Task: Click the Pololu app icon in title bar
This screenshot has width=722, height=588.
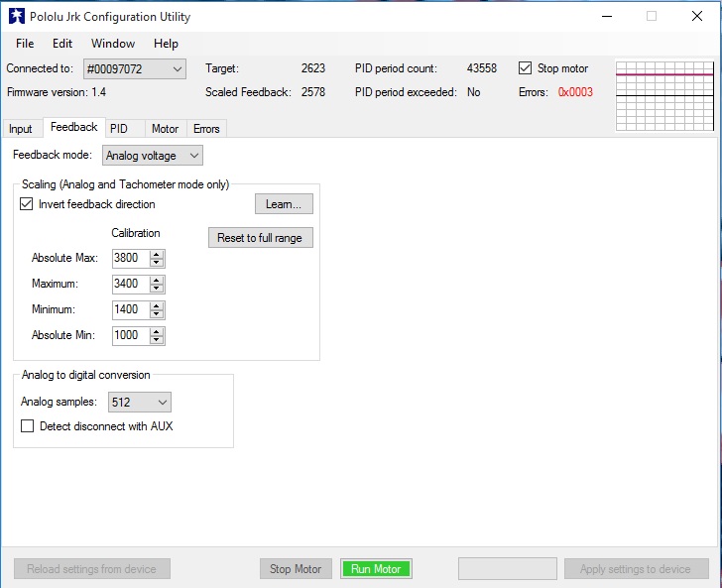Action: [x=17, y=17]
